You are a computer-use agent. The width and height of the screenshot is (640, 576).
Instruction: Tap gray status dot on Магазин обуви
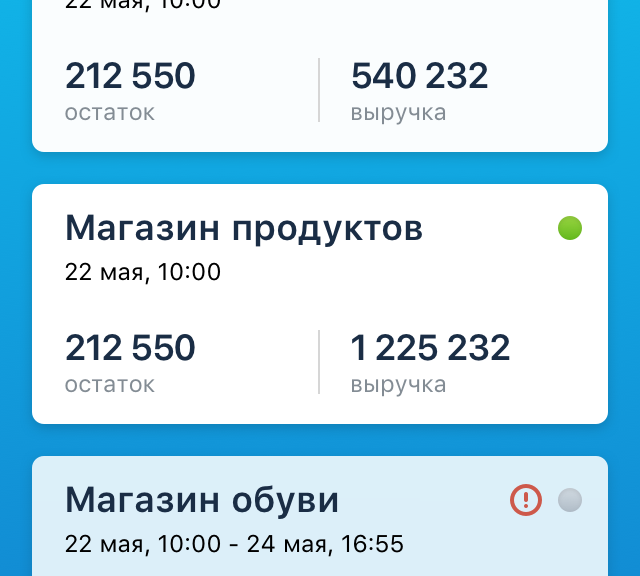[570, 500]
